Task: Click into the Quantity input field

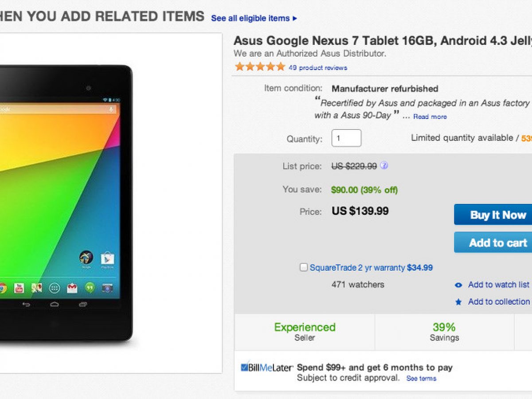Action: (346, 138)
